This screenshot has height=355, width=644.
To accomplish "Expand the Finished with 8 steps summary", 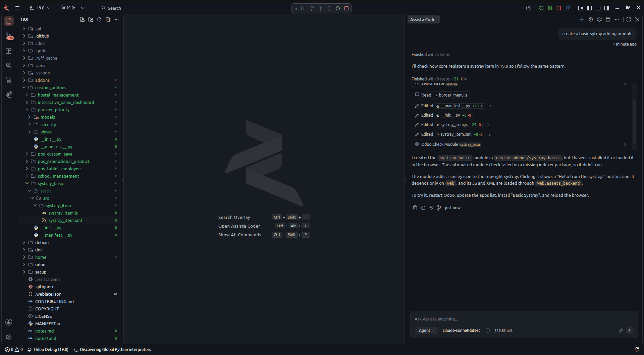I will (x=439, y=79).
